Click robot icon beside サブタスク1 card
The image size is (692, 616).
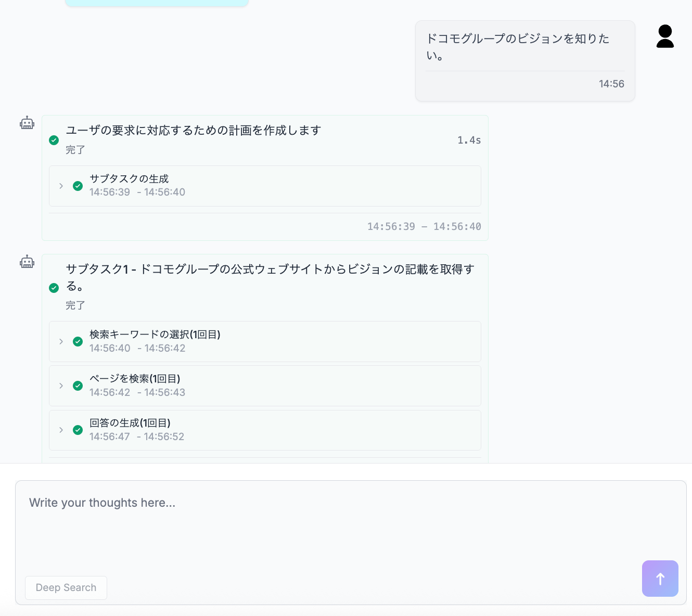point(27,262)
